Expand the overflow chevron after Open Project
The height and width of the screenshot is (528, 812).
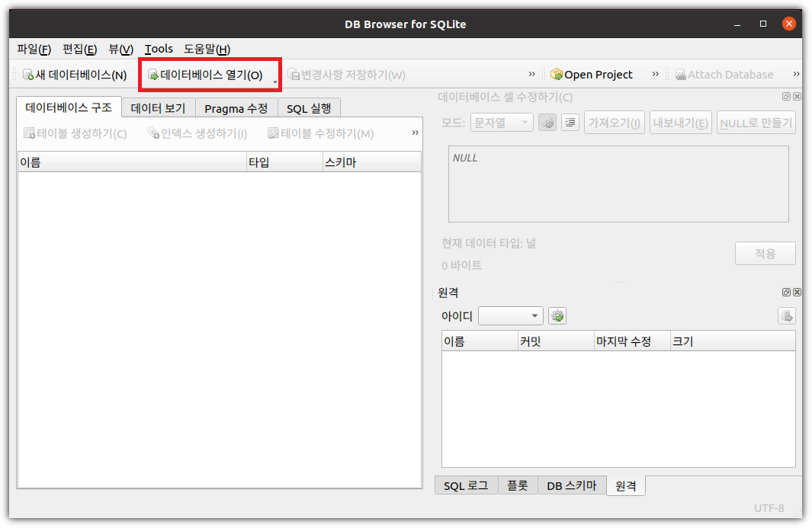(x=655, y=74)
